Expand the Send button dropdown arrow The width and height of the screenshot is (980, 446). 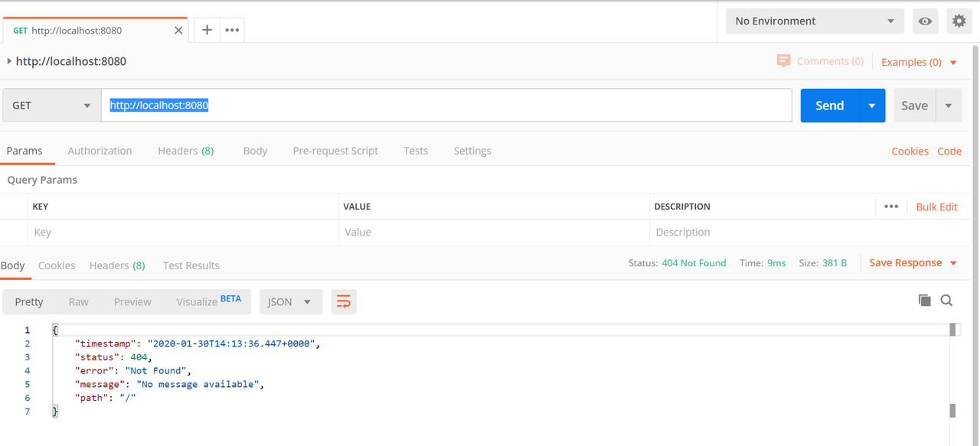pos(871,106)
